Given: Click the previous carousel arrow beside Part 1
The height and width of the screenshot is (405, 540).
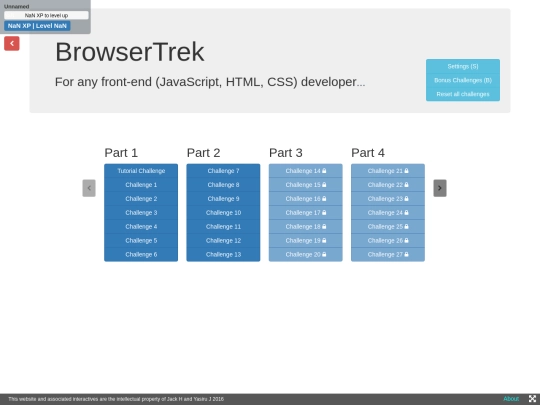Looking at the screenshot, I should (89, 188).
